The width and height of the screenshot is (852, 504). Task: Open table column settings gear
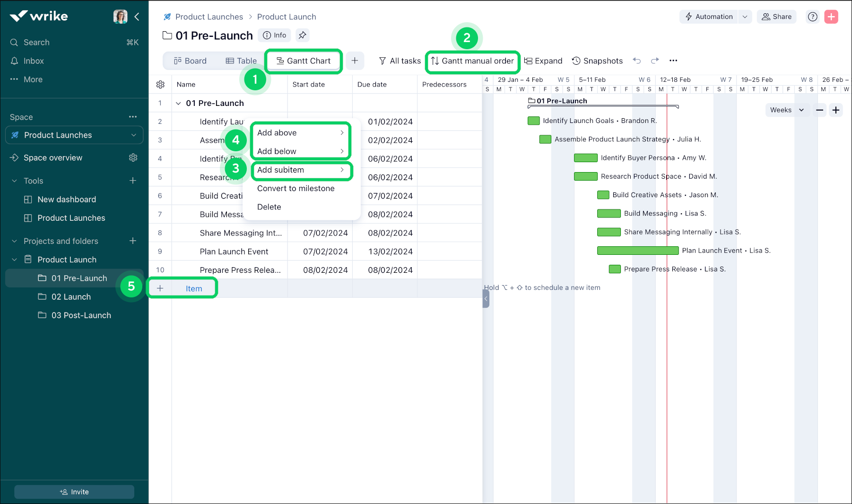[x=161, y=84]
